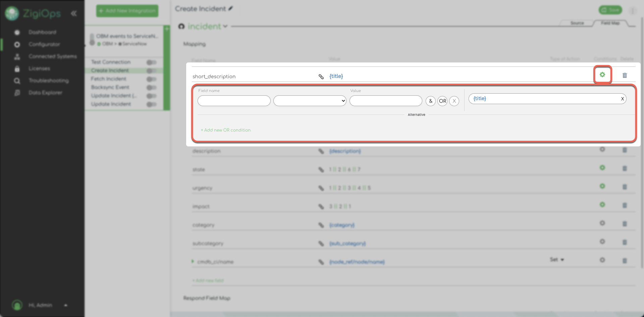Expand the incident entity dropdown
Screen dimensions: 644x317
click(x=225, y=26)
